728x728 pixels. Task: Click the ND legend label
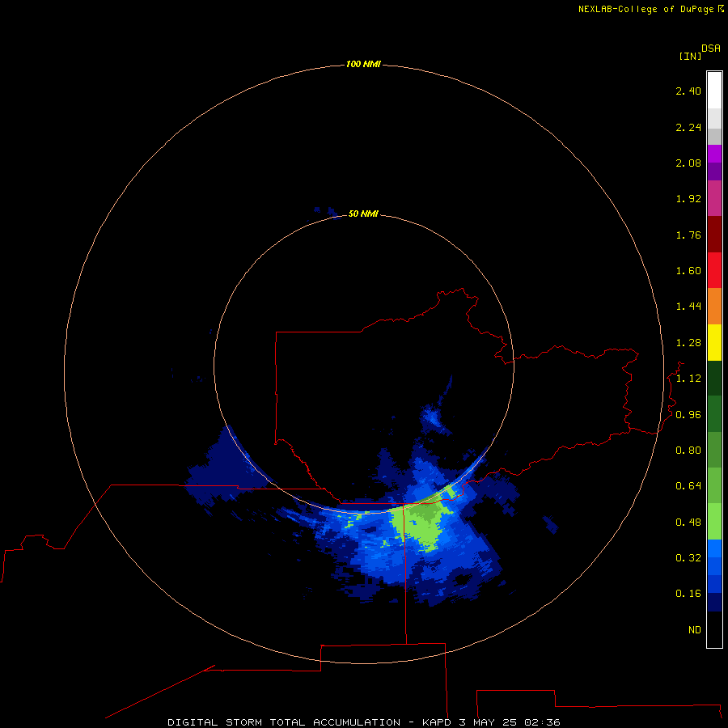[x=695, y=630]
